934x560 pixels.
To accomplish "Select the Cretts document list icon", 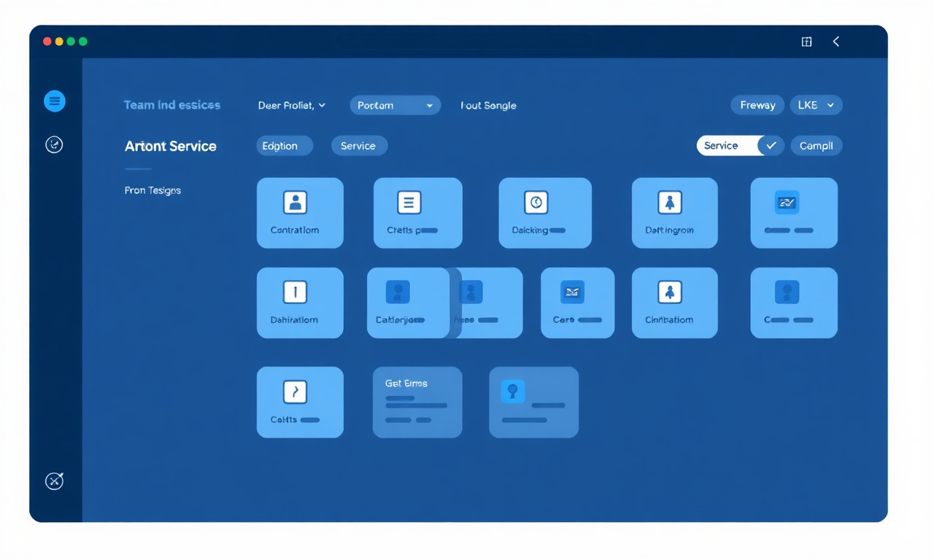I will [x=409, y=202].
